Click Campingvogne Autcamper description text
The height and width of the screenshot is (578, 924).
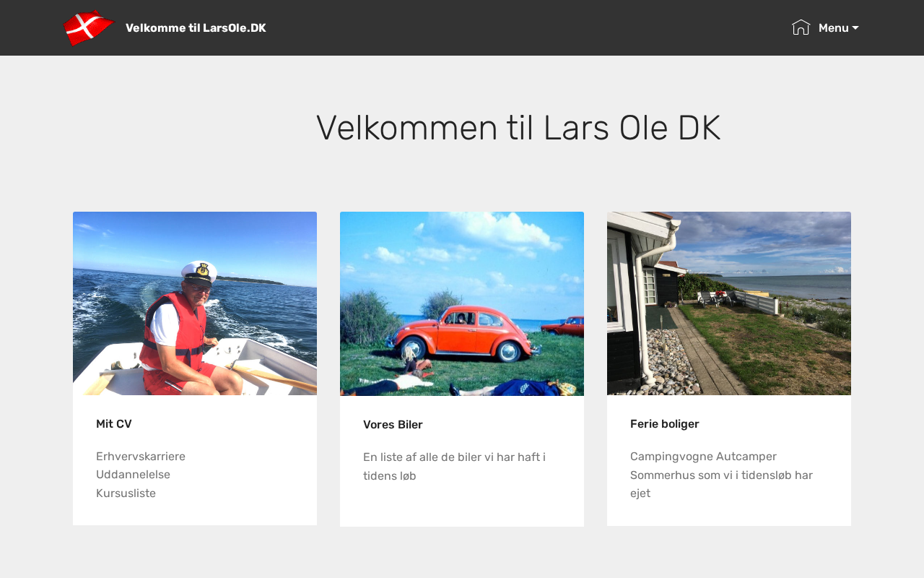click(703, 457)
